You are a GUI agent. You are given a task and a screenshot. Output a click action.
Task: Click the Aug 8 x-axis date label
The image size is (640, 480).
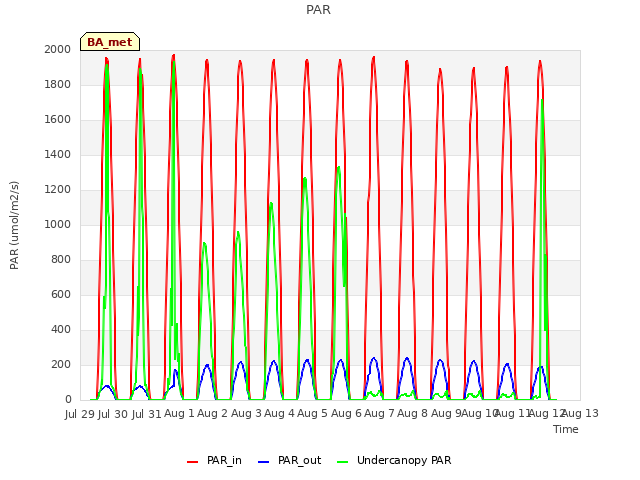[412, 414]
